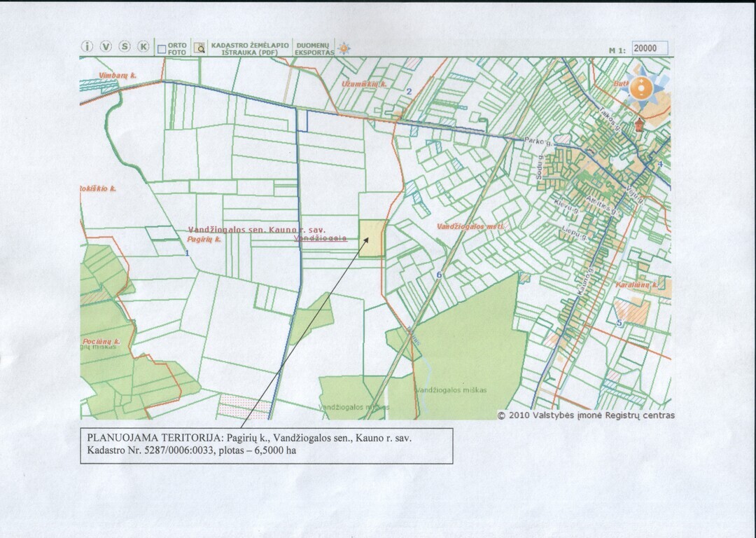Image resolution: width=756 pixels, height=538 pixels.
Task: Click the red house marker on map
Action: pos(638,125)
